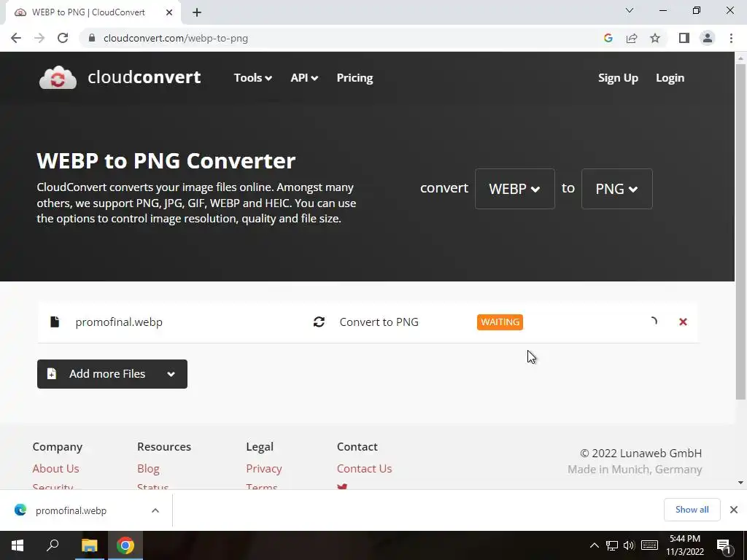
Task: Click the loading spinner in the file row
Action: [653, 322]
